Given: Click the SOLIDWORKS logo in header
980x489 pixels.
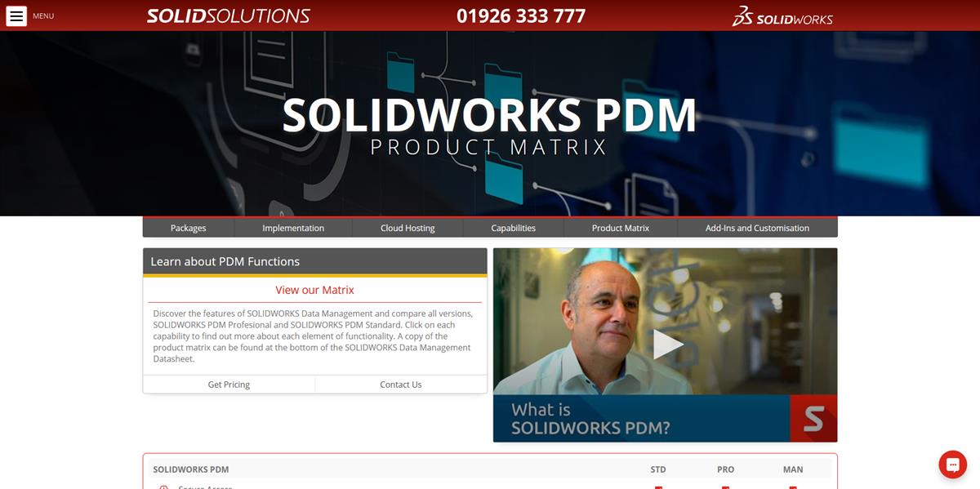Looking at the screenshot, I should tap(782, 16).
